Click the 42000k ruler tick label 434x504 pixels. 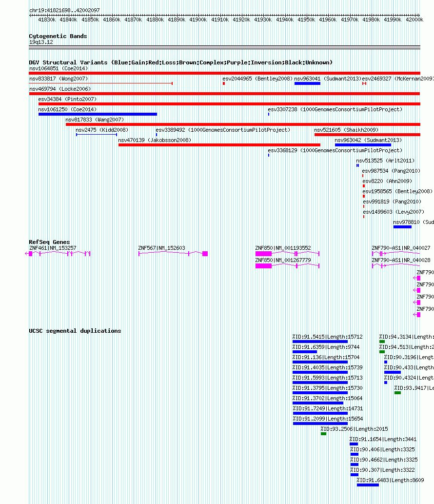[x=414, y=20]
